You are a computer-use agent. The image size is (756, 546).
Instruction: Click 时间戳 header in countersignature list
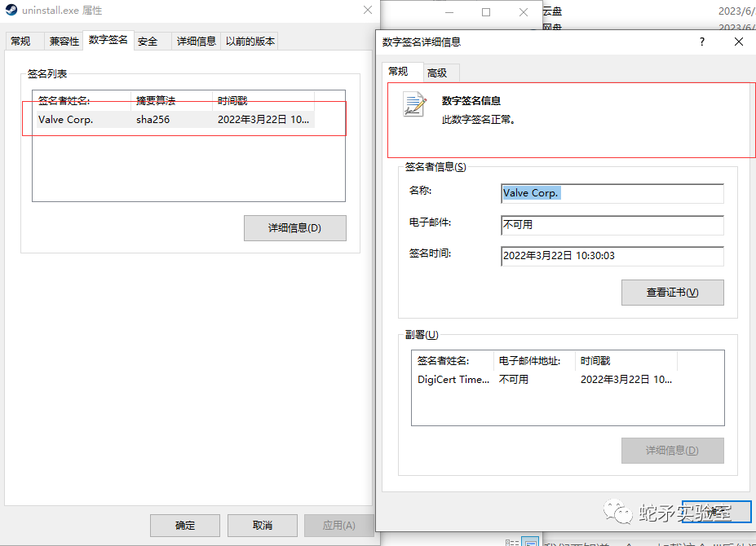(626, 360)
